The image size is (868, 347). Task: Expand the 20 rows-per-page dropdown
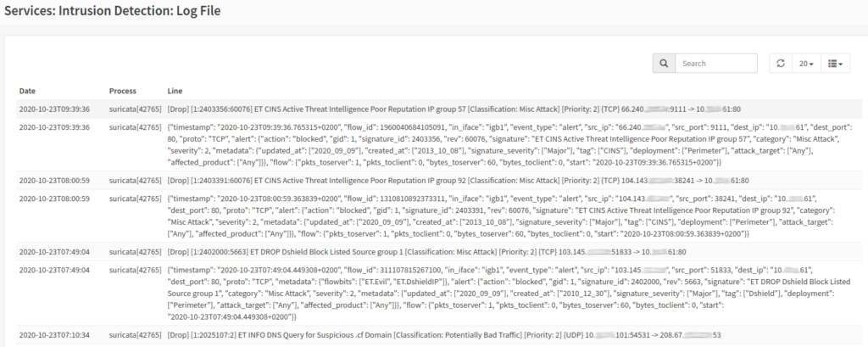pos(807,63)
